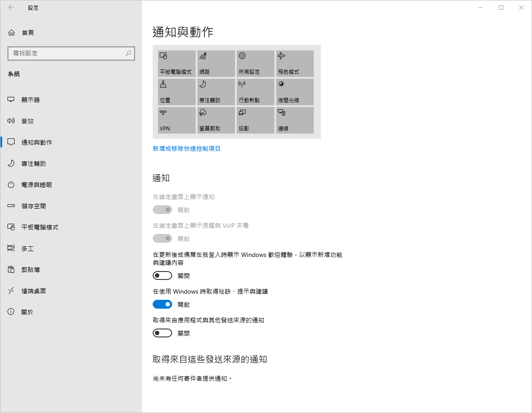The height and width of the screenshot is (413, 532).
Task: Enable 取得來自應用程式與其他發送來源的通知 toggle
Action: pyautogui.click(x=162, y=333)
